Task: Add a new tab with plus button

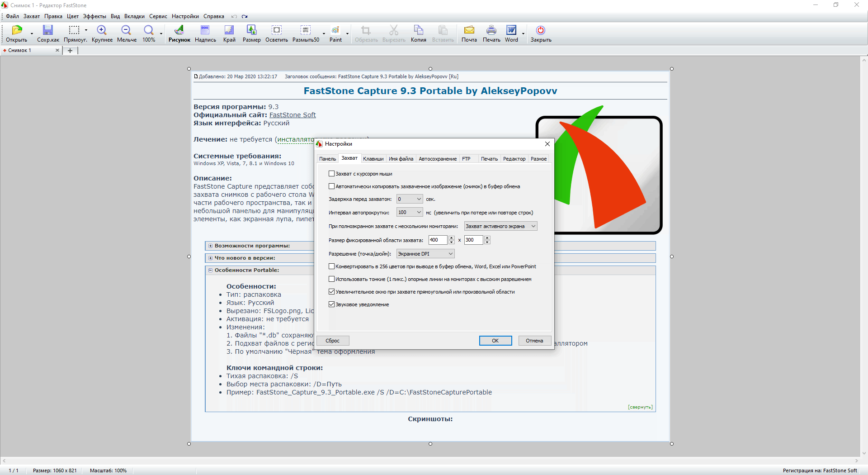Action: (x=70, y=51)
